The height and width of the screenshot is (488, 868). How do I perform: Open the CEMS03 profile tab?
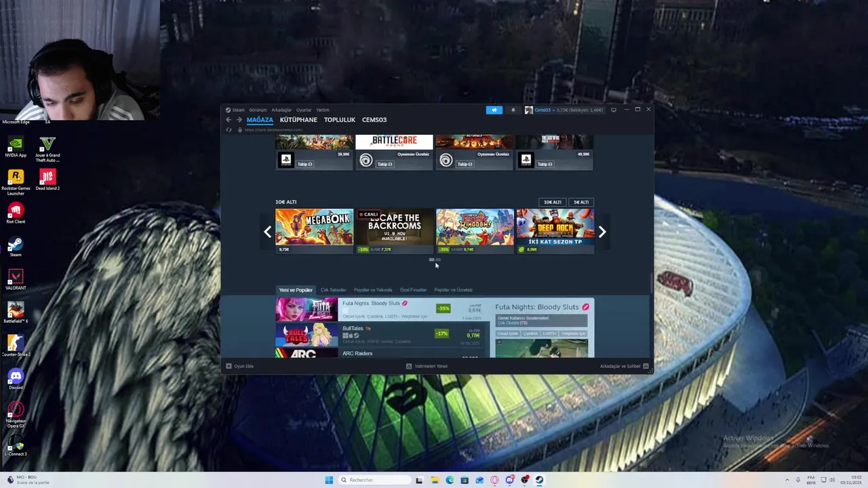(374, 120)
